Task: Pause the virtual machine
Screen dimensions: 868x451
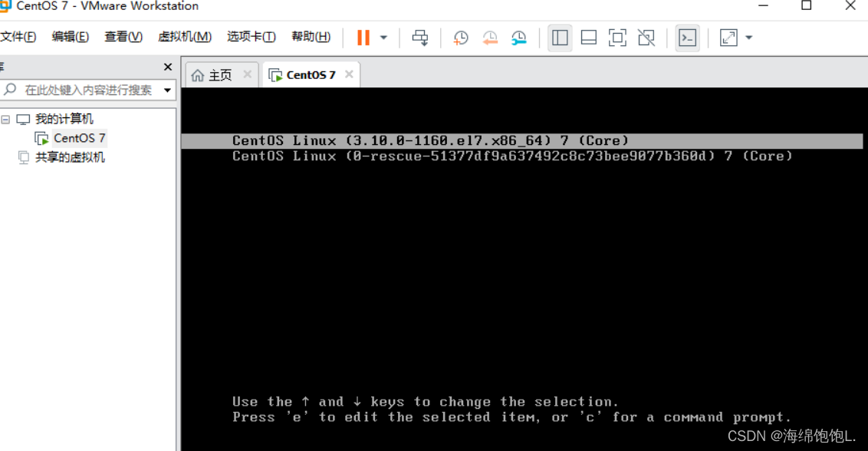Action: 363,38
